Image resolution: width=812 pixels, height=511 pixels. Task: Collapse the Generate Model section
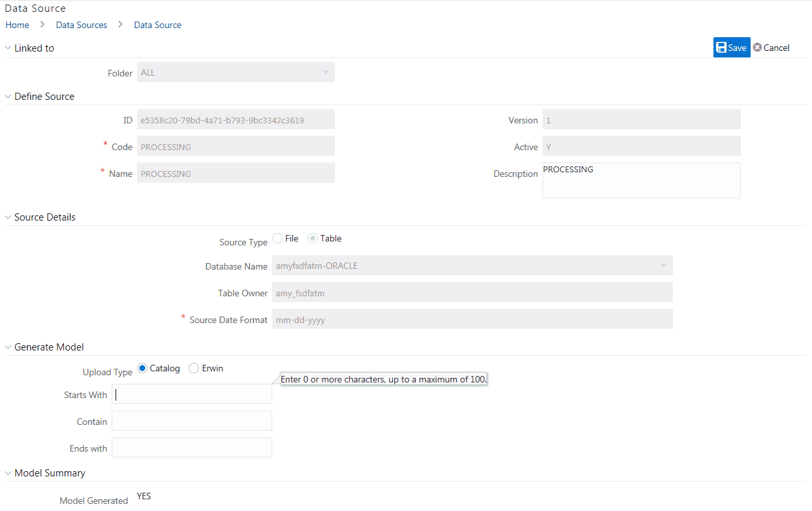pos(7,347)
